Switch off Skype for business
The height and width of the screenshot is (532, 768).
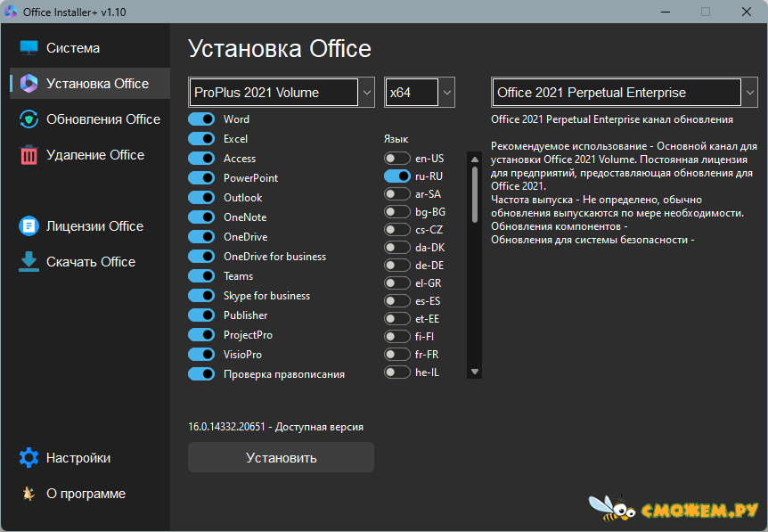click(x=201, y=295)
